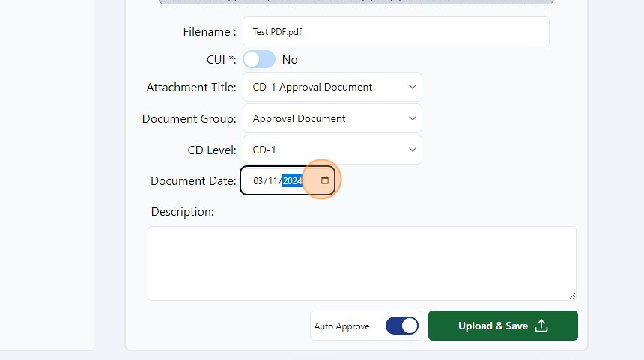644x360 pixels.
Task: Click the "Filename :" label
Action: (x=210, y=32)
